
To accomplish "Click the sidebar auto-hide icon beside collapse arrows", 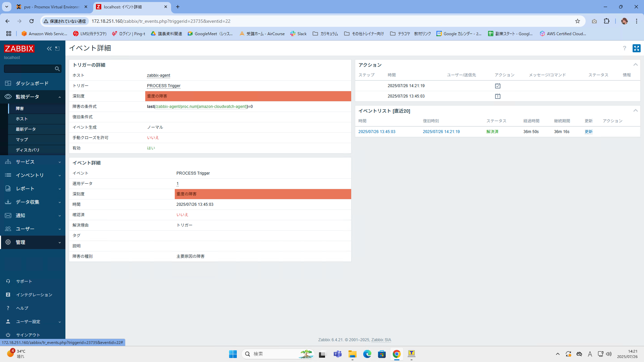I will point(57,49).
